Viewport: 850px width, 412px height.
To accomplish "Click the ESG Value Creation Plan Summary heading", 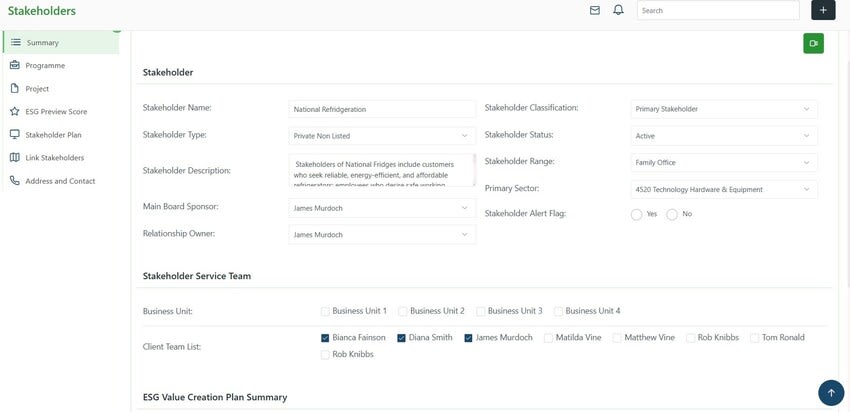I will click(x=215, y=397).
